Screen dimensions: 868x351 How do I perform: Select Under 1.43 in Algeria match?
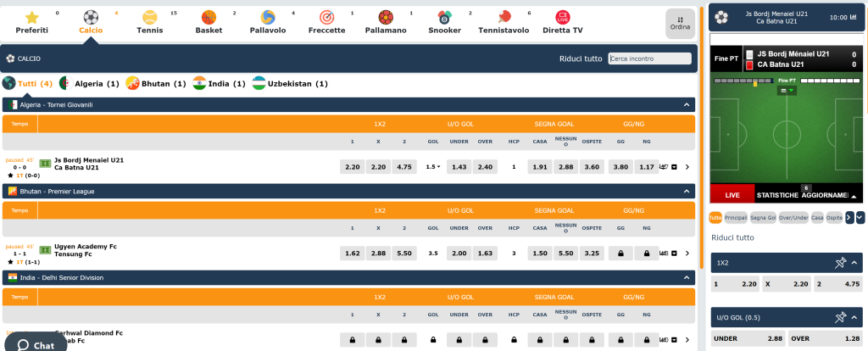(x=459, y=167)
